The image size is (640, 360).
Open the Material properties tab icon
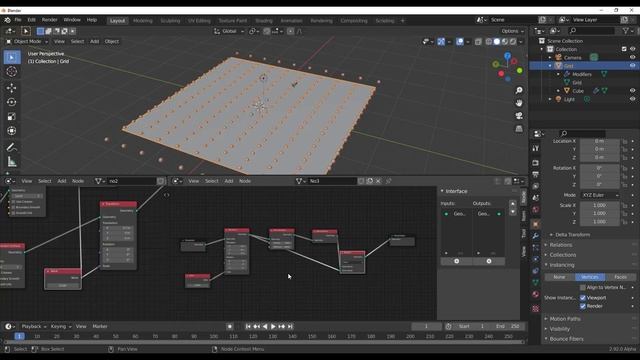coord(536,294)
